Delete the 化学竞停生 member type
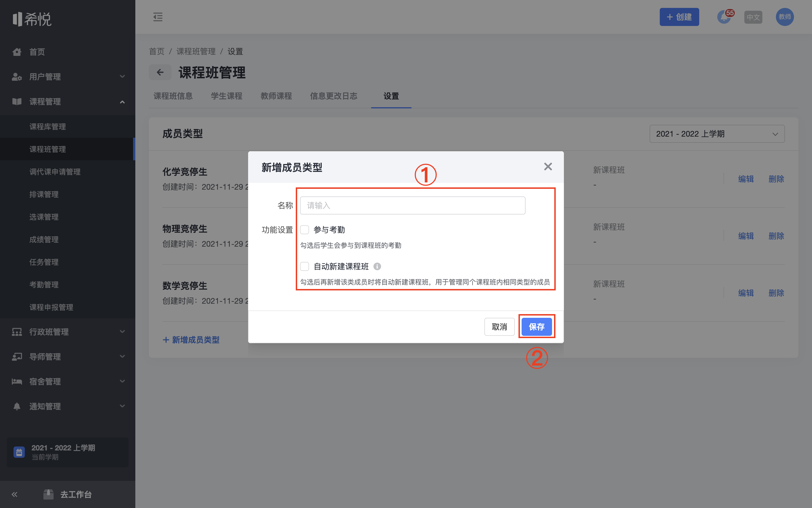812x508 pixels. [776, 179]
